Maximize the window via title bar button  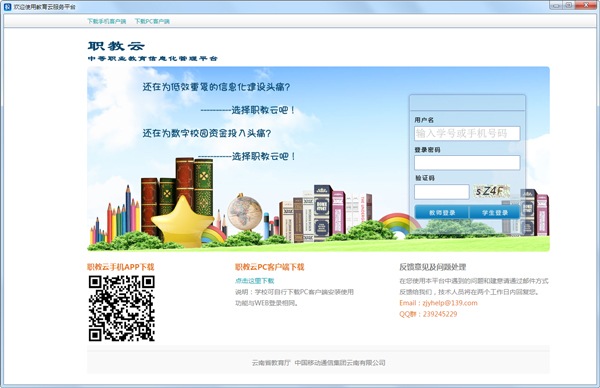568,5
